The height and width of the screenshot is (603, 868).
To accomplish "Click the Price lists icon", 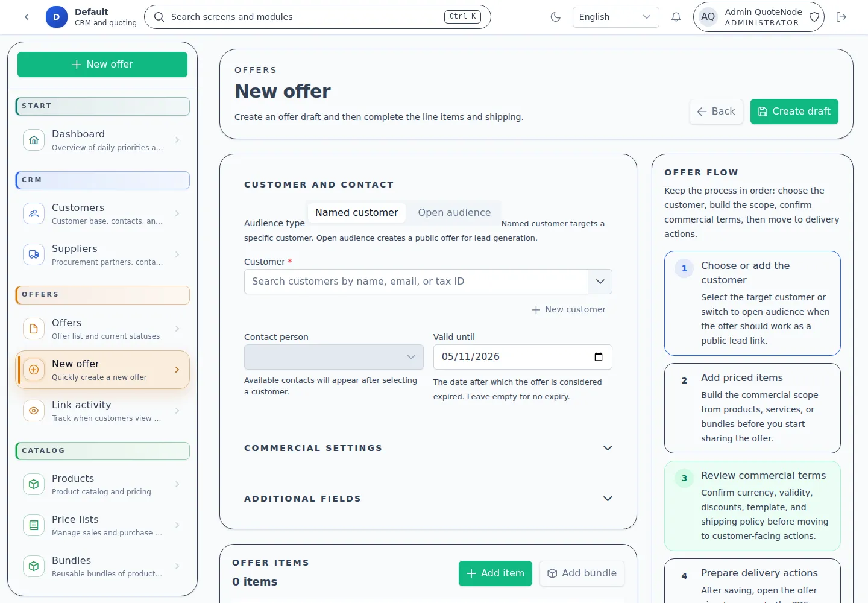I will (x=34, y=525).
